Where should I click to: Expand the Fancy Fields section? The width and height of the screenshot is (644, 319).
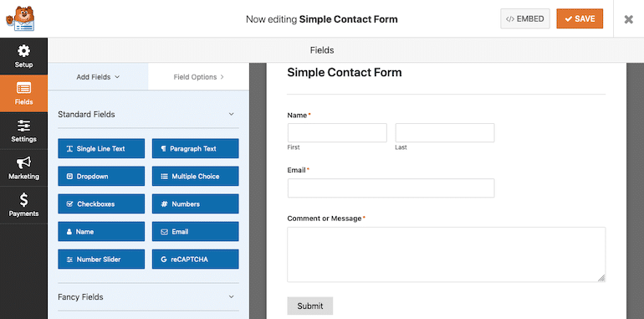[231, 296]
